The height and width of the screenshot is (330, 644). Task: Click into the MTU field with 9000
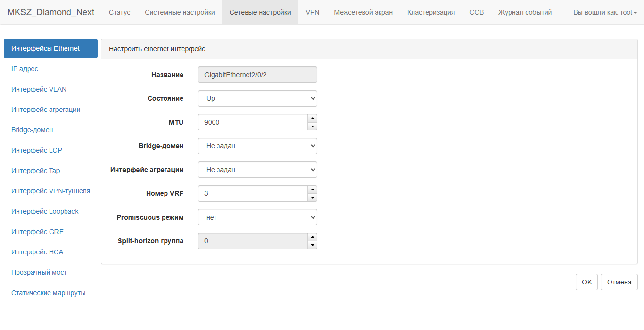pos(253,122)
